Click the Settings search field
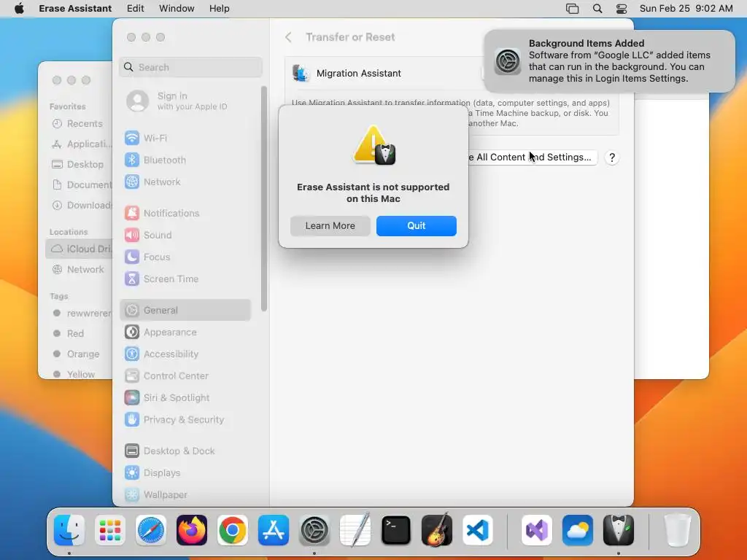The width and height of the screenshot is (747, 560). coord(190,67)
